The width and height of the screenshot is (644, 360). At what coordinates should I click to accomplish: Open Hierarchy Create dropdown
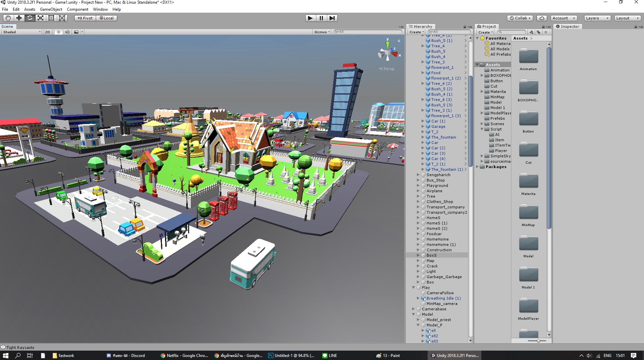(x=417, y=32)
